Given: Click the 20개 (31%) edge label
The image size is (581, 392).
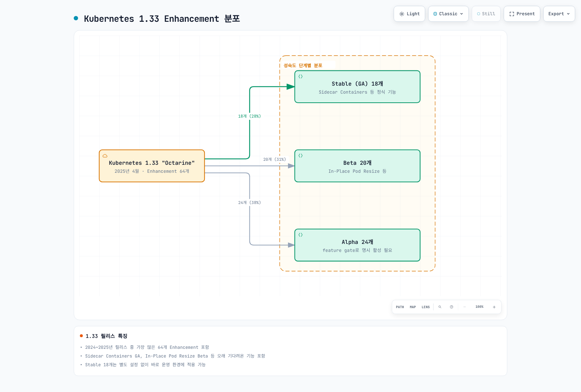Looking at the screenshot, I should click(x=275, y=159).
